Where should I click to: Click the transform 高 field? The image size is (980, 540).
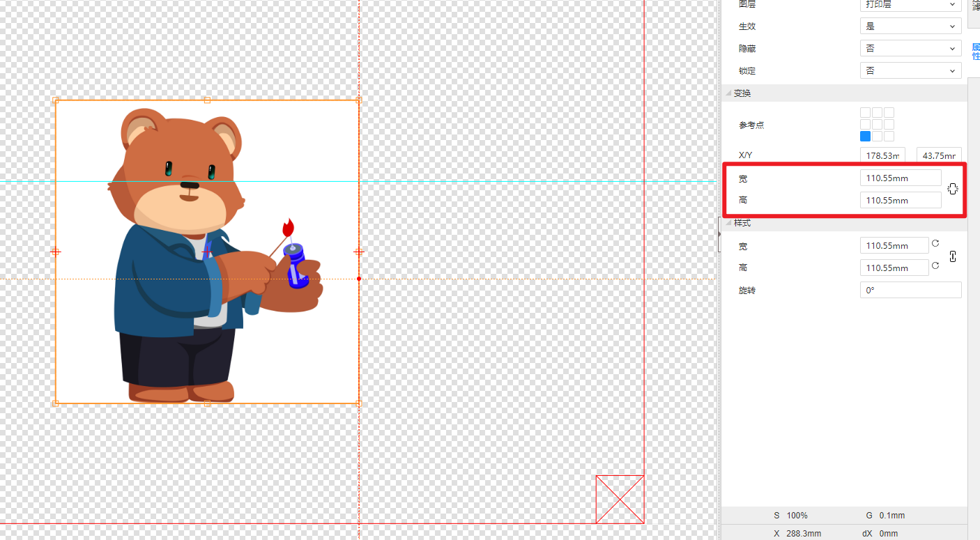(x=901, y=200)
